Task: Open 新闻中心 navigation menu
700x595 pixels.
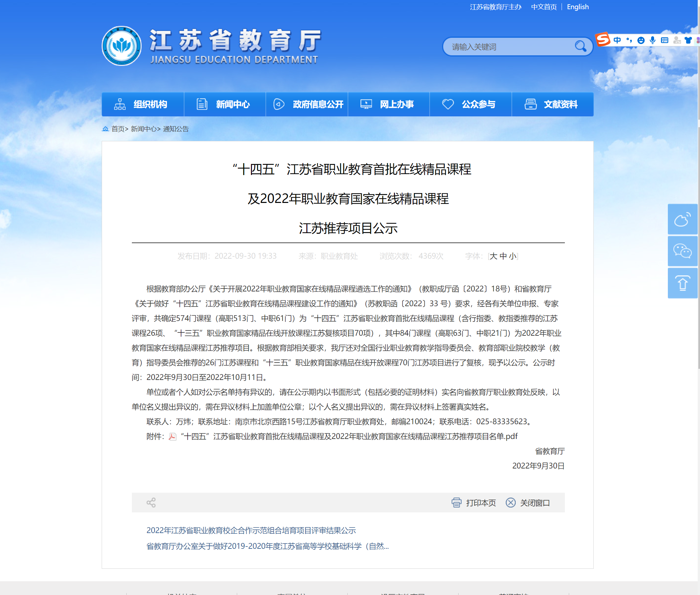Action: (x=225, y=104)
